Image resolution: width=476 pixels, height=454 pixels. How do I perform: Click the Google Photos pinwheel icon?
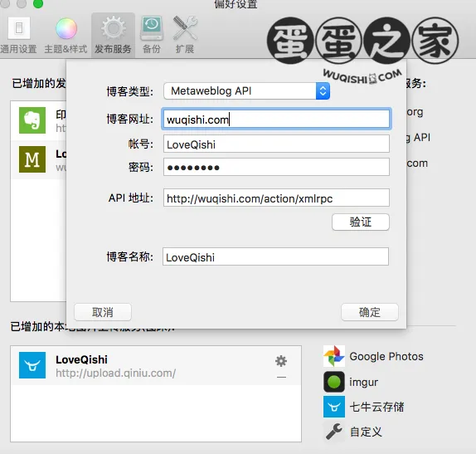[334, 356]
